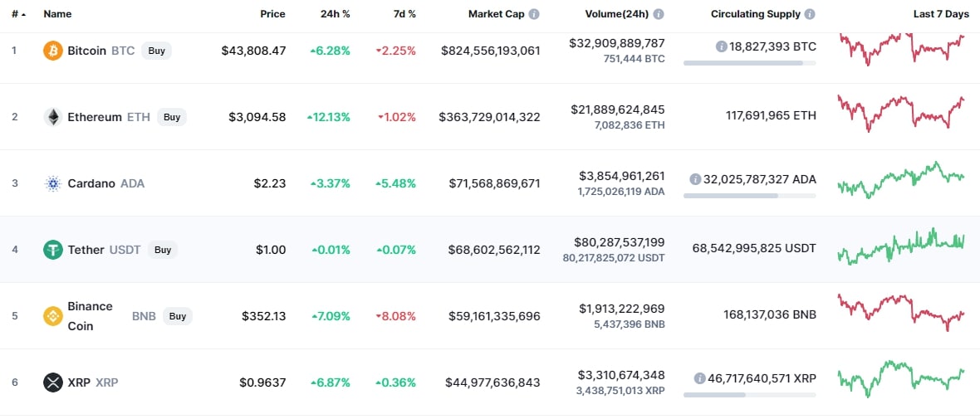Click the XRP black logo icon
Image resolution: width=980 pixels, height=419 pixels.
[53, 382]
